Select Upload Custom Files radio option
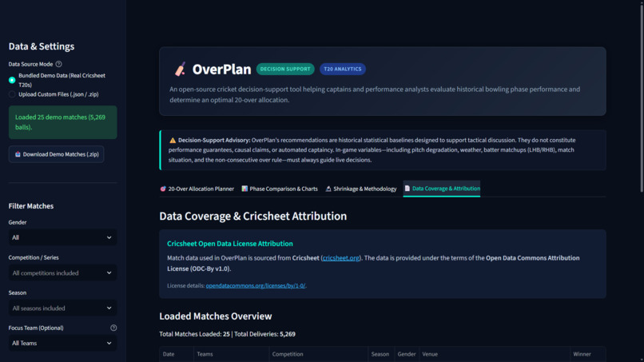The width and height of the screenshot is (644, 362). (x=12, y=94)
